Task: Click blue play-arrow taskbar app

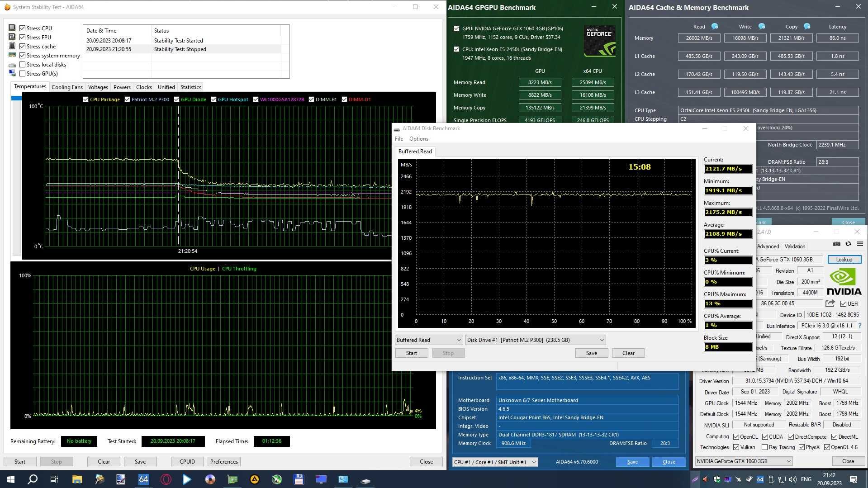Action: [187, 479]
